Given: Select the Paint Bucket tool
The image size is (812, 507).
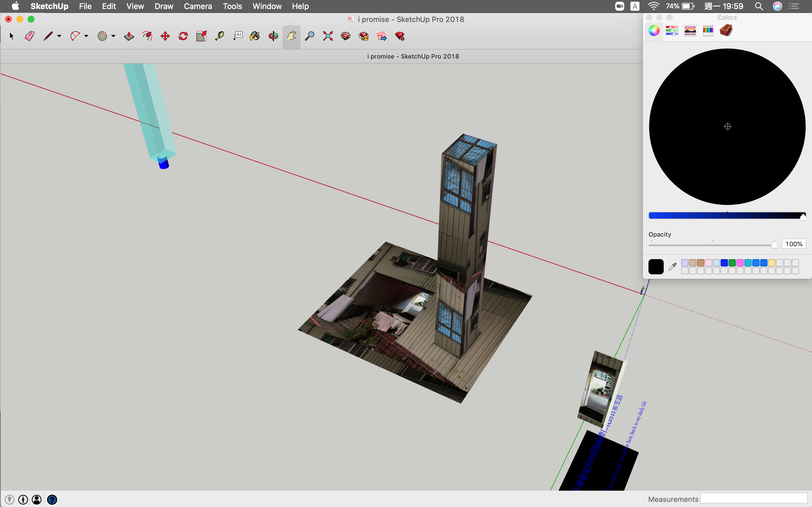Looking at the screenshot, I should [x=255, y=36].
